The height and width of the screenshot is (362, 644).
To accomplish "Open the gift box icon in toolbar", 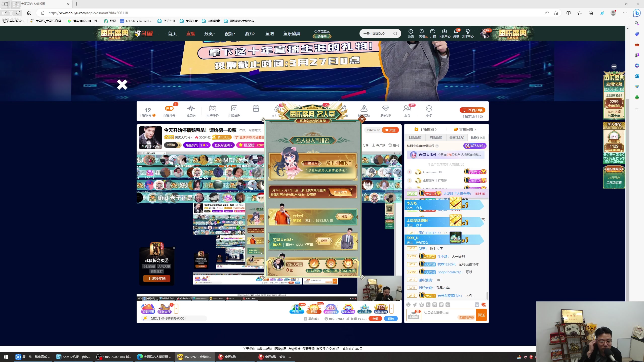I will pos(256,108).
